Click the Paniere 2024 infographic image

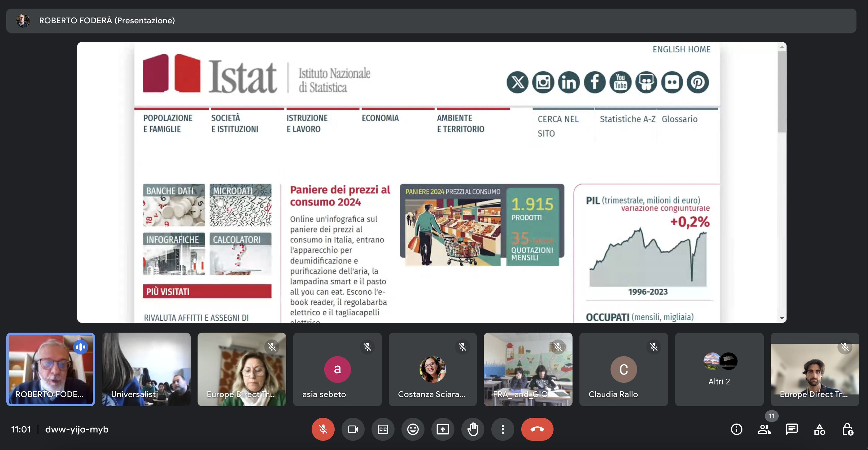click(x=482, y=225)
